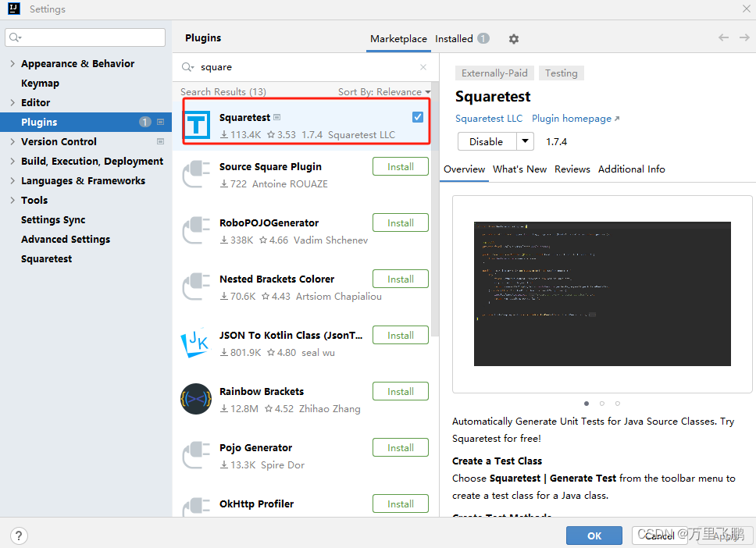Image resolution: width=756 pixels, height=548 pixels.
Task: Select the second screenshot carousel dot
Action: pyautogui.click(x=601, y=404)
